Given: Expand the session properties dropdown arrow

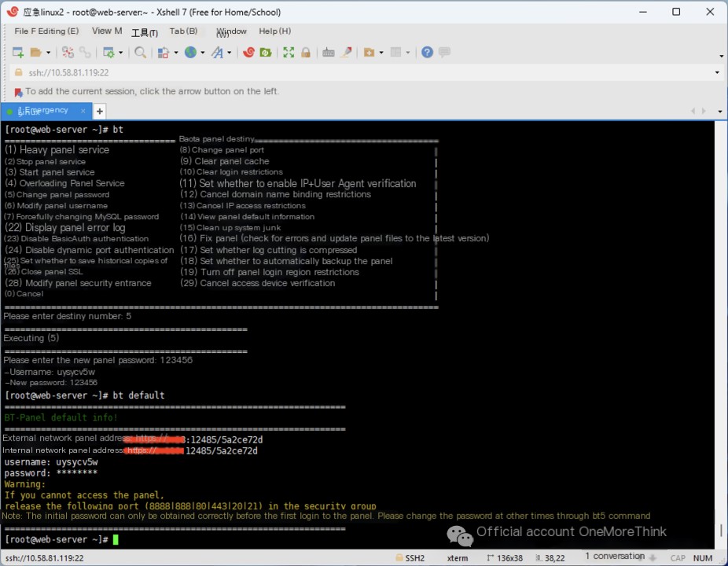Looking at the screenshot, I should click(x=121, y=53).
